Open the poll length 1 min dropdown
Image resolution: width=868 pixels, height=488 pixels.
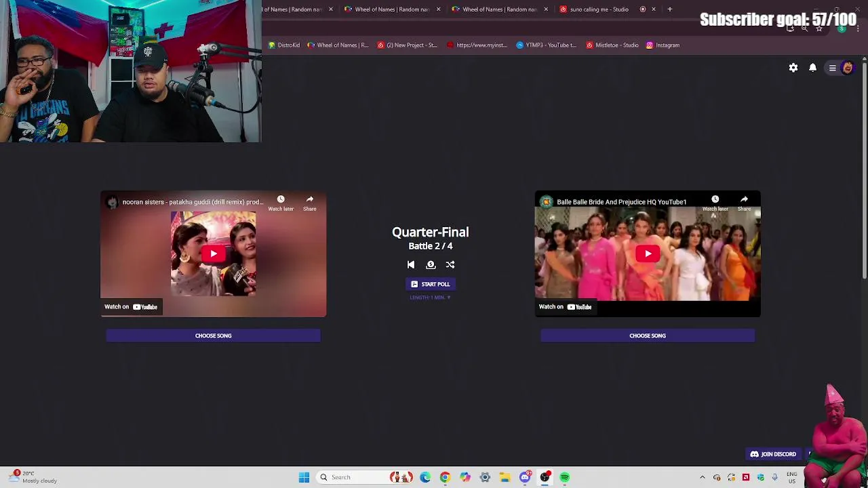pos(430,298)
